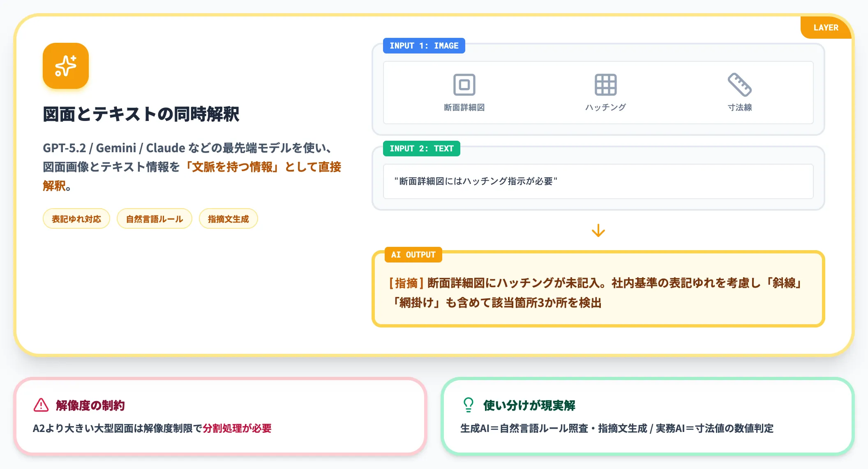Viewport: 868px width, 469px height.
Task: Click the orange down arrow icon
Action: tap(598, 230)
